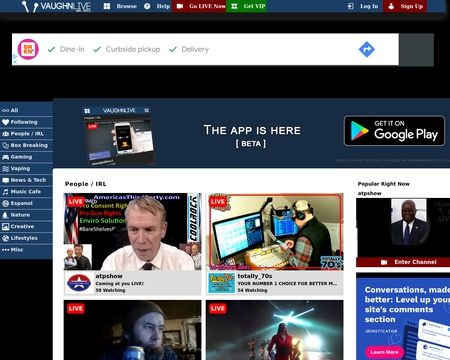Open the bearded man live stream thumbnail
Image resolution: width=450 pixels, height=360 pixels.
[133, 330]
